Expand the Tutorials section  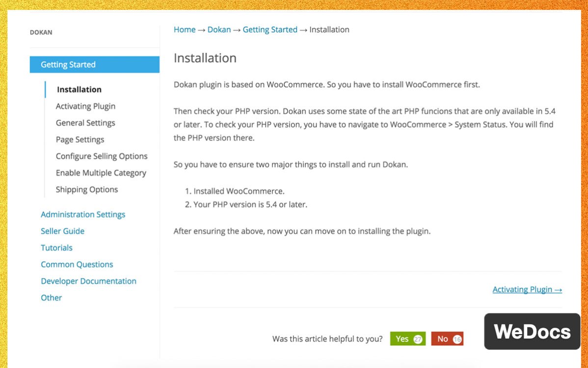56,248
